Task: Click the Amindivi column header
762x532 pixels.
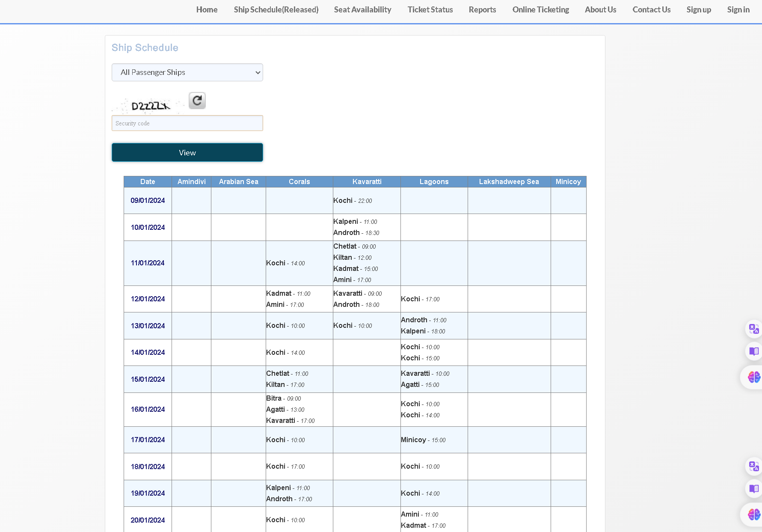Action: tap(191, 181)
